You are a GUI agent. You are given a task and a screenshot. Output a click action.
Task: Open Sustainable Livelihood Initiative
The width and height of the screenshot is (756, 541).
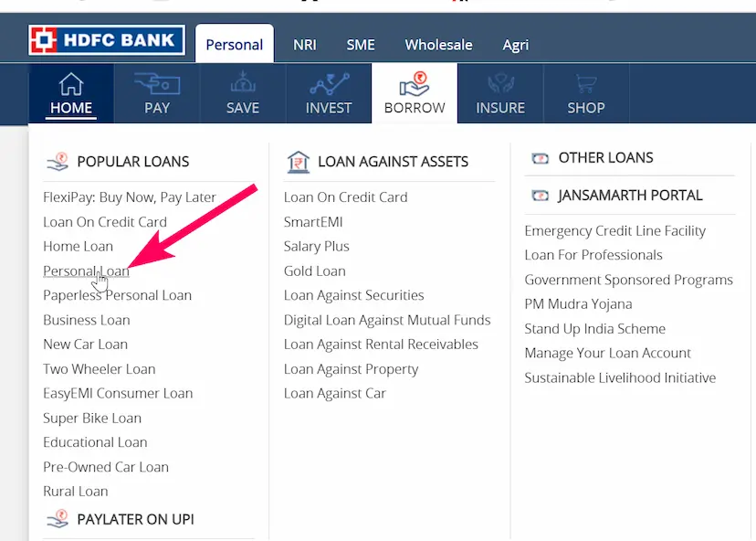(x=621, y=378)
